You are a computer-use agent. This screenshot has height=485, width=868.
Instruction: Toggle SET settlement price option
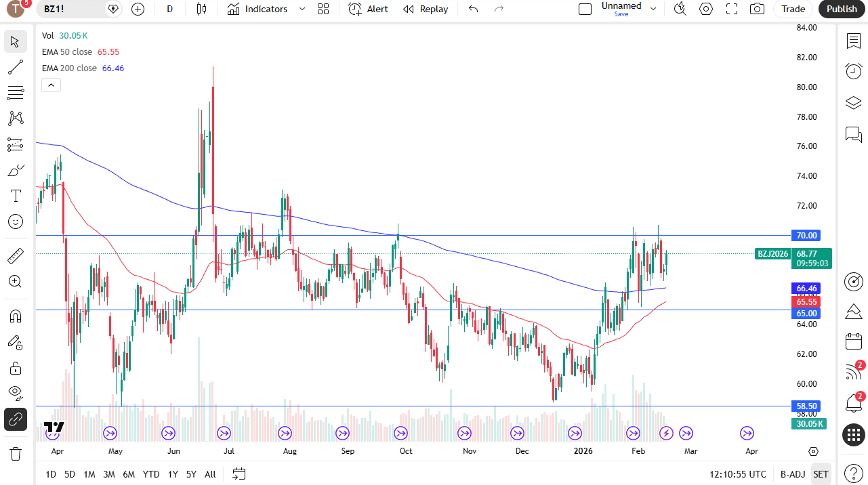tap(821, 474)
